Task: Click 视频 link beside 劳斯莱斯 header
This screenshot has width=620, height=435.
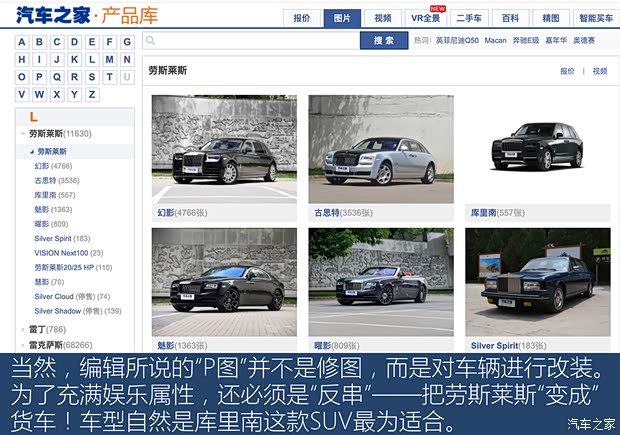Action: pyautogui.click(x=600, y=71)
